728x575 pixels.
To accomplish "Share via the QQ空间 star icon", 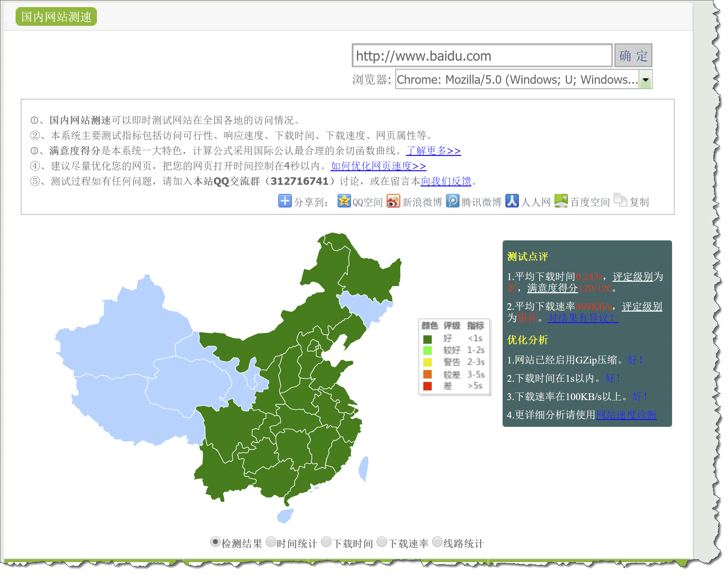I will (344, 201).
